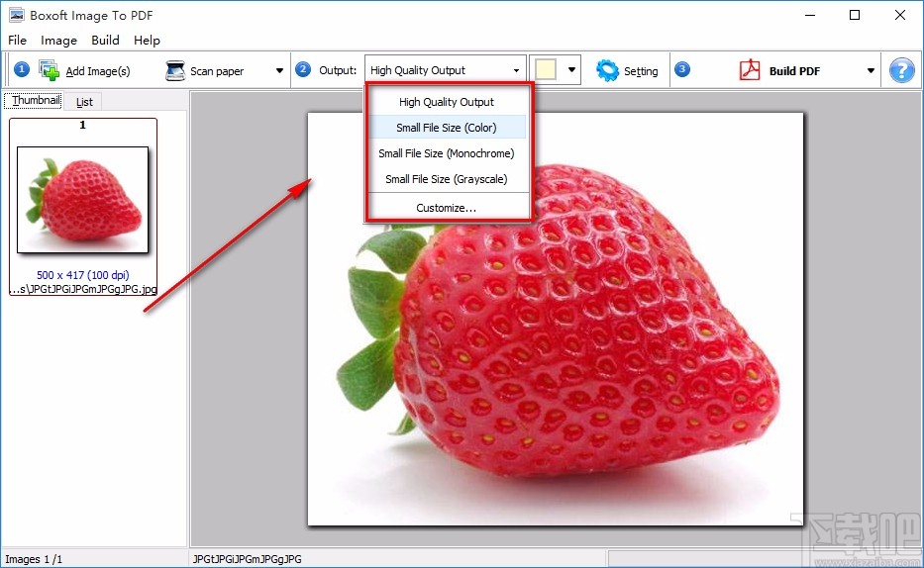
Task: Maximize the Boxoft Image To PDF window
Action: [x=855, y=15]
